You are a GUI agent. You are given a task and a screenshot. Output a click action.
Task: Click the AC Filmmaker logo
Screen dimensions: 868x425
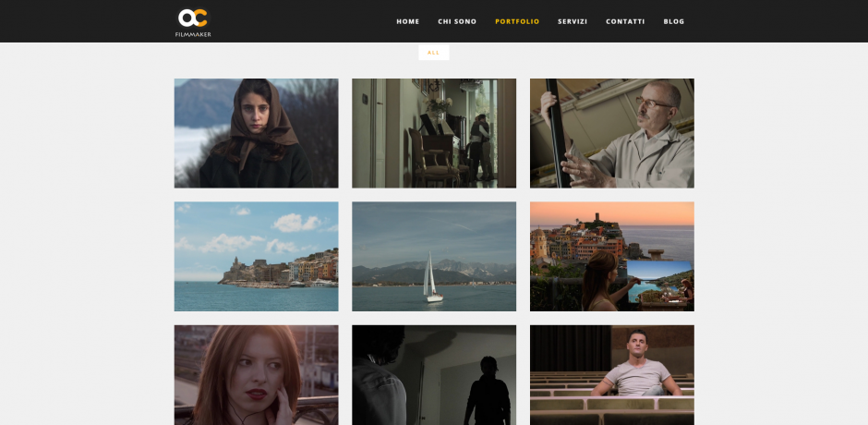[x=193, y=18]
